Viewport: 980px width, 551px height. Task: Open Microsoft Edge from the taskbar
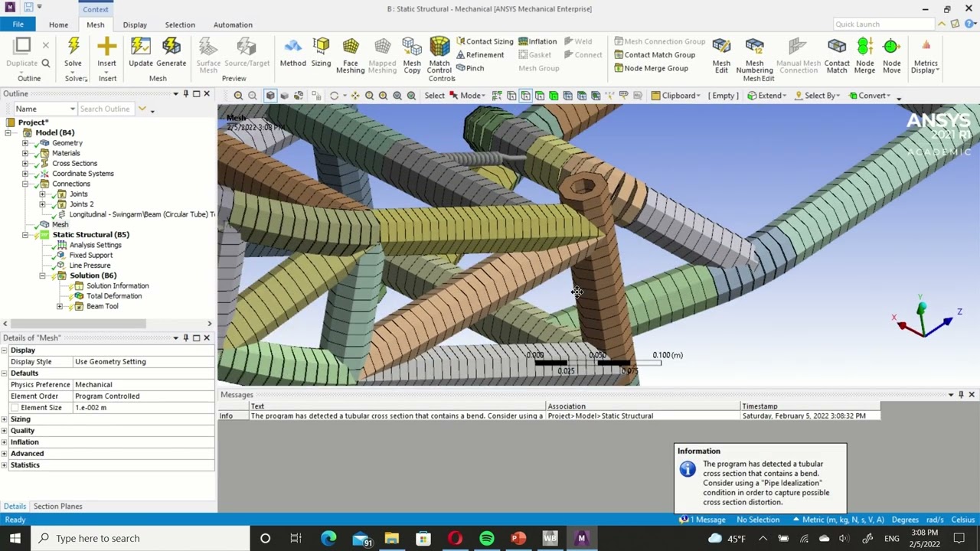[328, 538]
